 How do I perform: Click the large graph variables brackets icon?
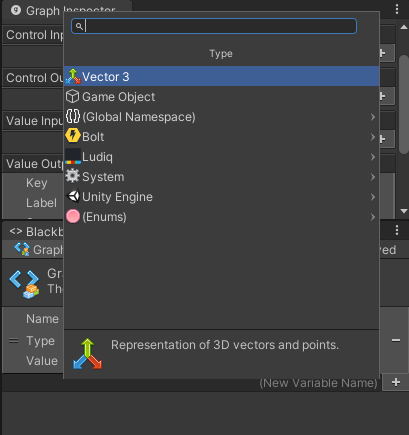pos(24,284)
